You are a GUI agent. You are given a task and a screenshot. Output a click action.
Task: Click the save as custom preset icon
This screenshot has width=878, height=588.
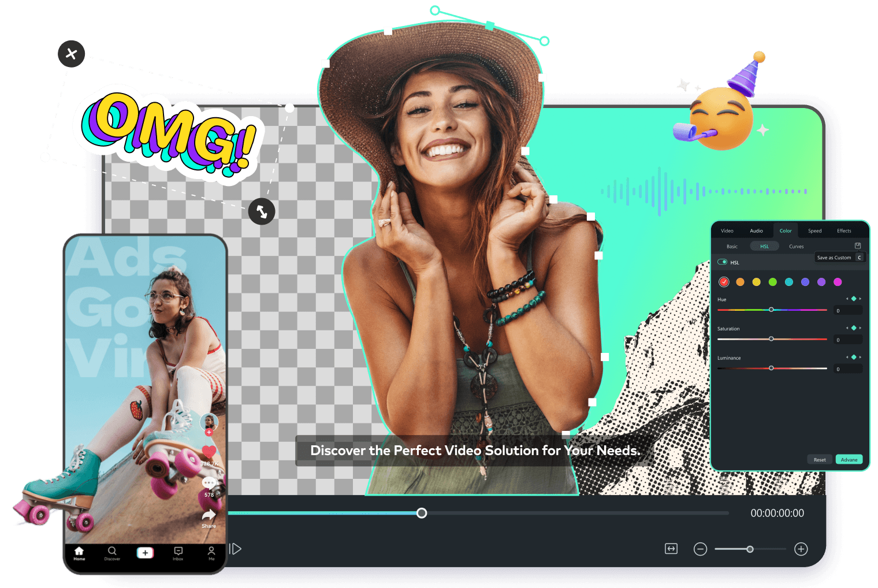point(858,245)
